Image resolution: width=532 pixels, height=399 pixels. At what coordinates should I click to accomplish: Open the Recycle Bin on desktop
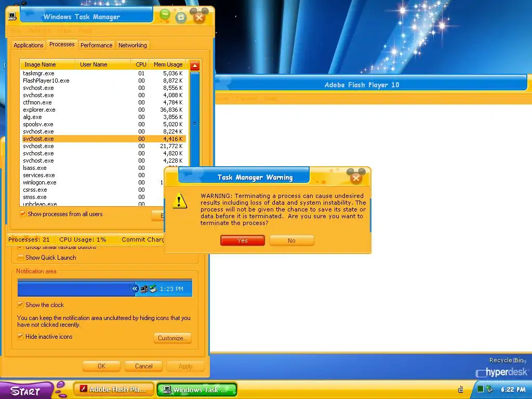508,360
